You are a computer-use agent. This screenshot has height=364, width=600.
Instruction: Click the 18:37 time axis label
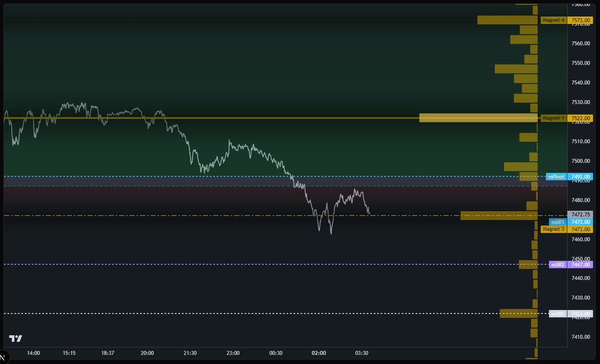(x=108, y=353)
